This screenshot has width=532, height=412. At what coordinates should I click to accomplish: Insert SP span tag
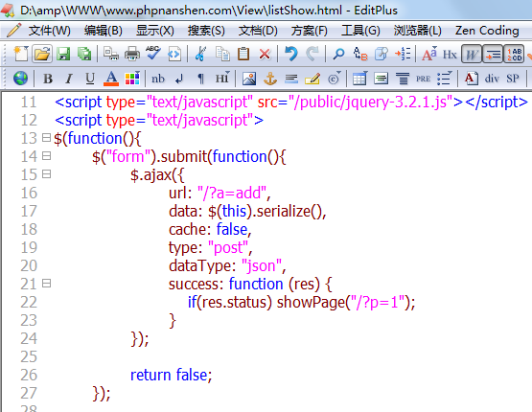click(513, 79)
